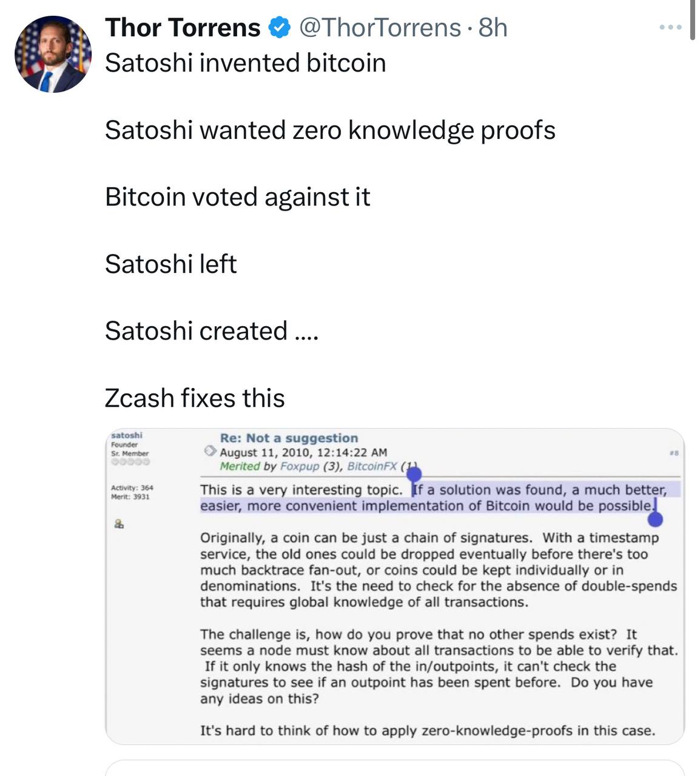Click the blue verified badge
The height and width of the screenshot is (776, 700).
click(x=279, y=28)
